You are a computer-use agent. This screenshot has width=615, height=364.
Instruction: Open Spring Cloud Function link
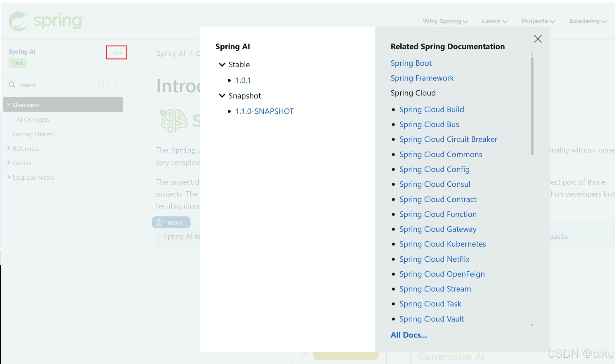point(438,214)
